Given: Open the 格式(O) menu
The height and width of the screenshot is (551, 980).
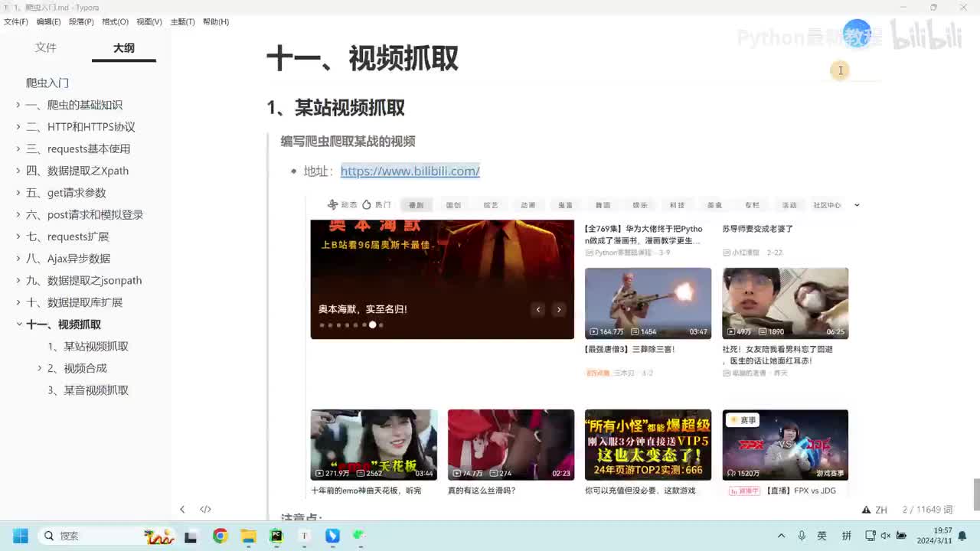Looking at the screenshot, I should pyautogui.click(x=115, y=21).
